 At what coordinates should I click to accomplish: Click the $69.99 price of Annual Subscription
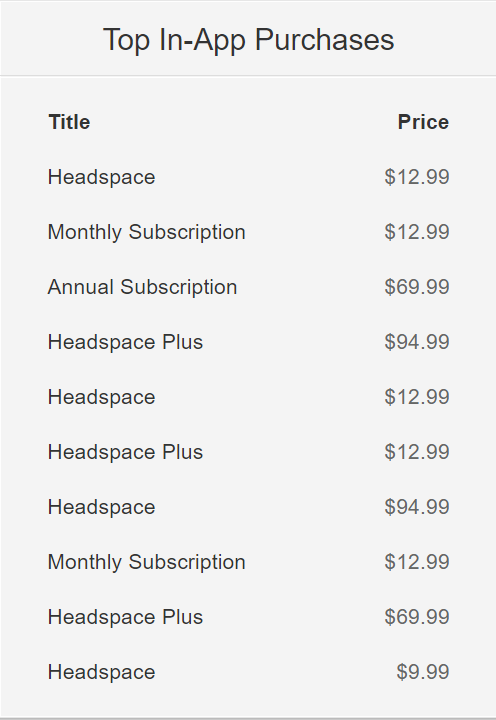[x=417, y=287]
